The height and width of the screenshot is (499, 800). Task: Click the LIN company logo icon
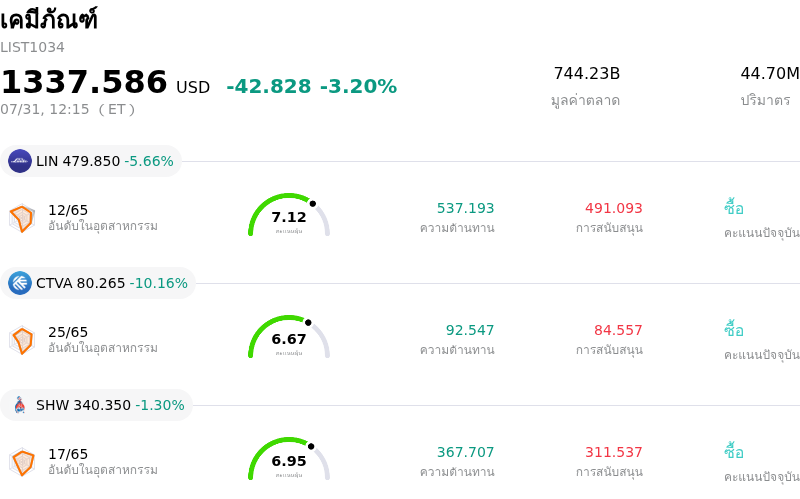(20, 161)
